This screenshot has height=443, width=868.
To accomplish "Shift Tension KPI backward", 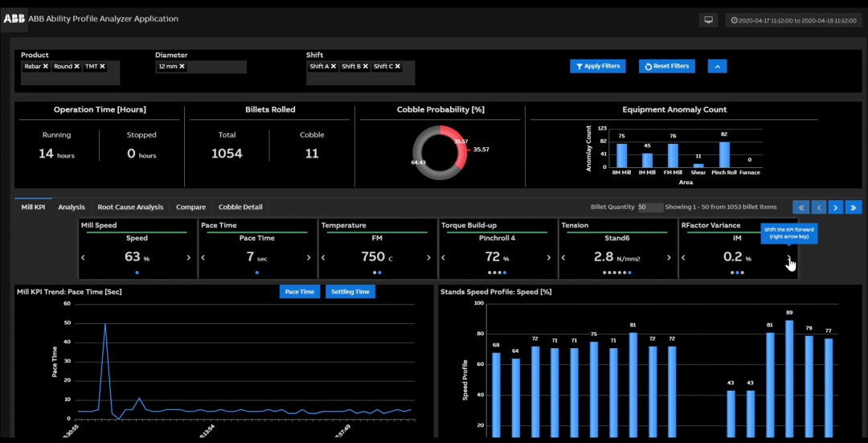I will click(563, 257).
